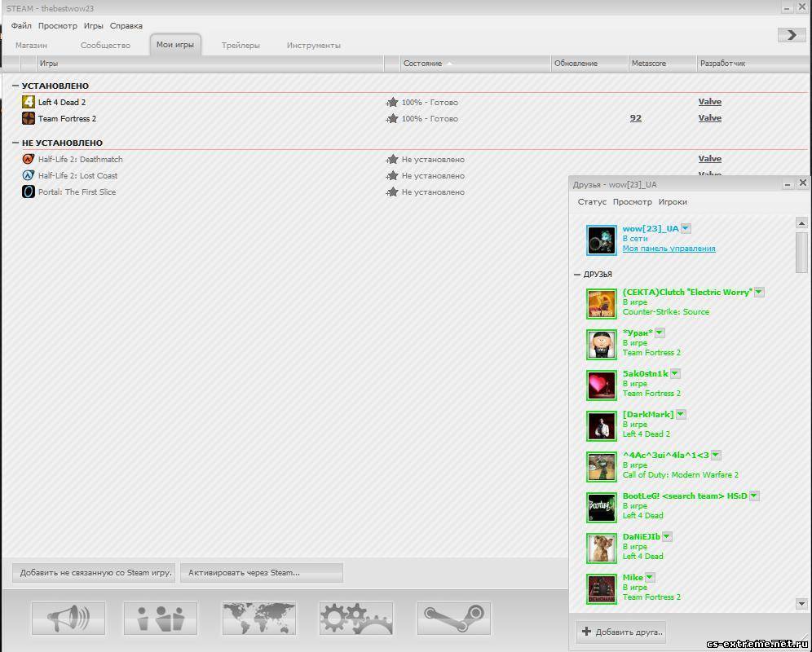Image resolution: width=812 pixels, height=652 pixels.
Task: Switch to the Сообщество tab
Action: pos(105,46)
